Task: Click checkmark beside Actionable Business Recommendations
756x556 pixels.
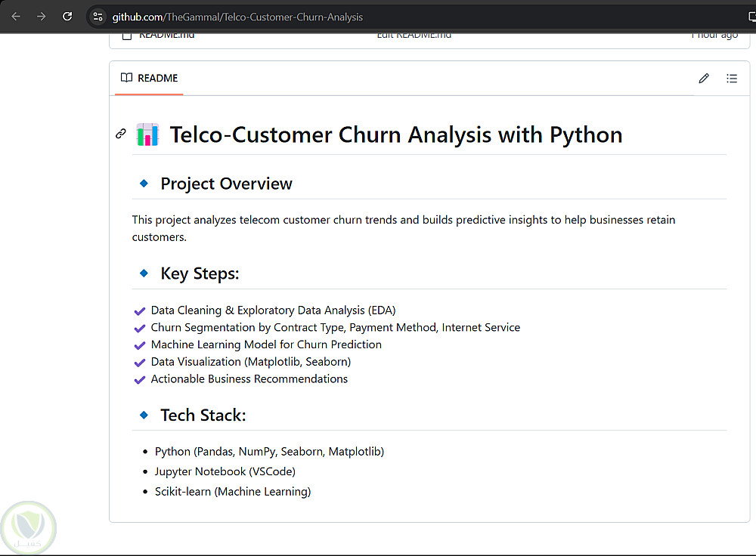Action: (139, 380)
